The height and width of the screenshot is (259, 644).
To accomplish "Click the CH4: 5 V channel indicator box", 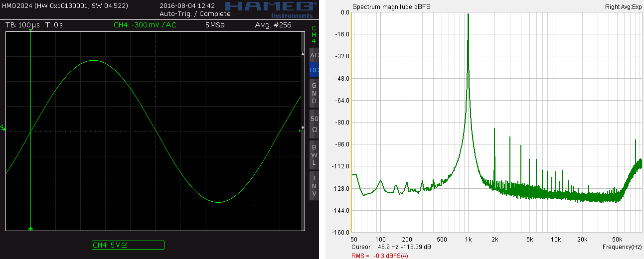I will (x=128, y=245).
